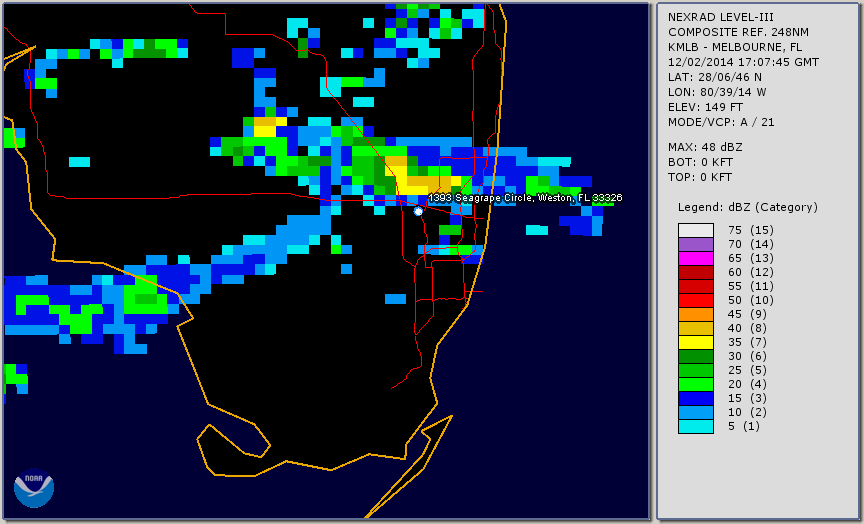Viewport: 864px width, 524px height.
Task: Click the NOAA logo icon
Action: coord(34,488)
